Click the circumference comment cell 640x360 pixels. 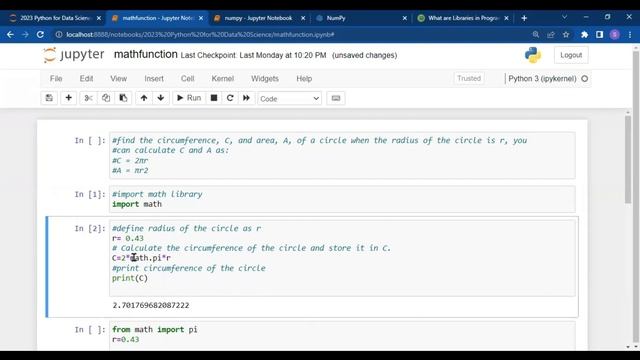point(342,156)
